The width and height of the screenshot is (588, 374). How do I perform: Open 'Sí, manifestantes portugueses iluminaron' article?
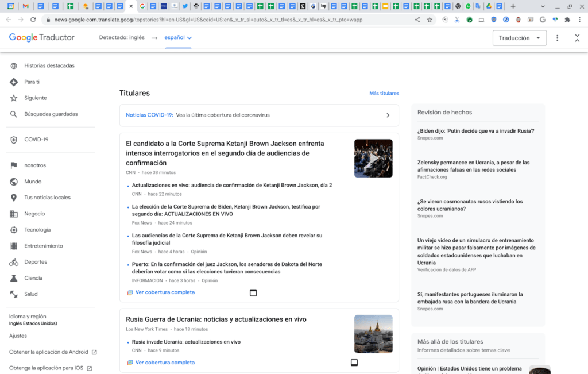pyautogui.click(x=470, y=298)
